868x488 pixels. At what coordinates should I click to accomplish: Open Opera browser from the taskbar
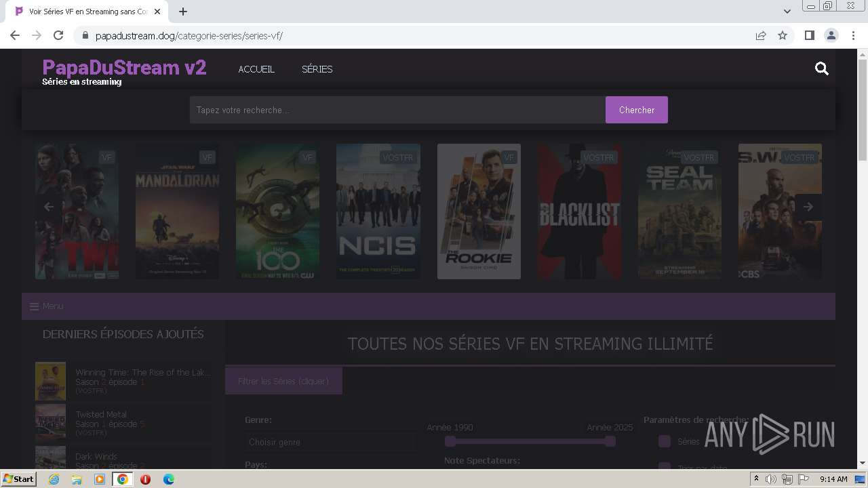pyautogui.click(x=145, y=479)
